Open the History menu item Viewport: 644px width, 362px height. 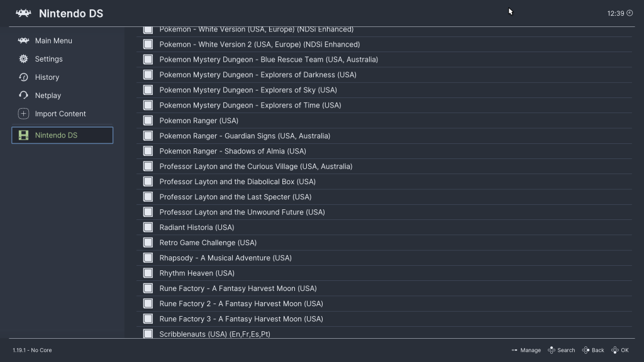tap(47, 77)
